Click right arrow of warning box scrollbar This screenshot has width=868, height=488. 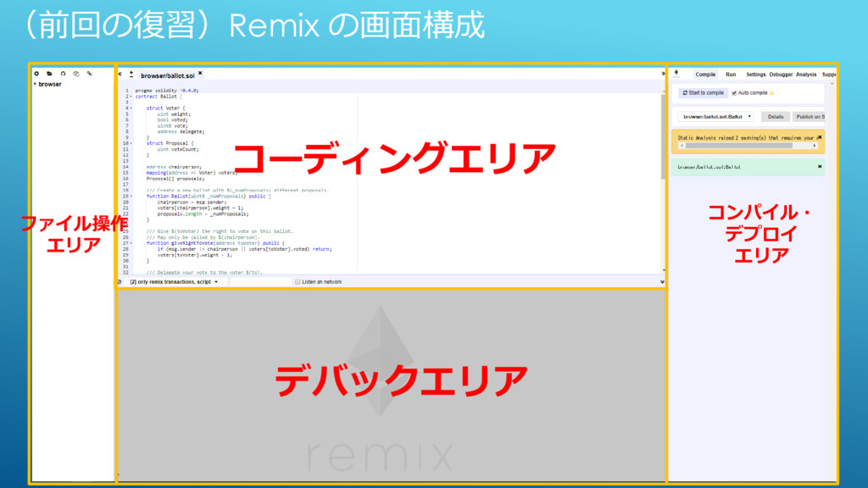[815, 146]
